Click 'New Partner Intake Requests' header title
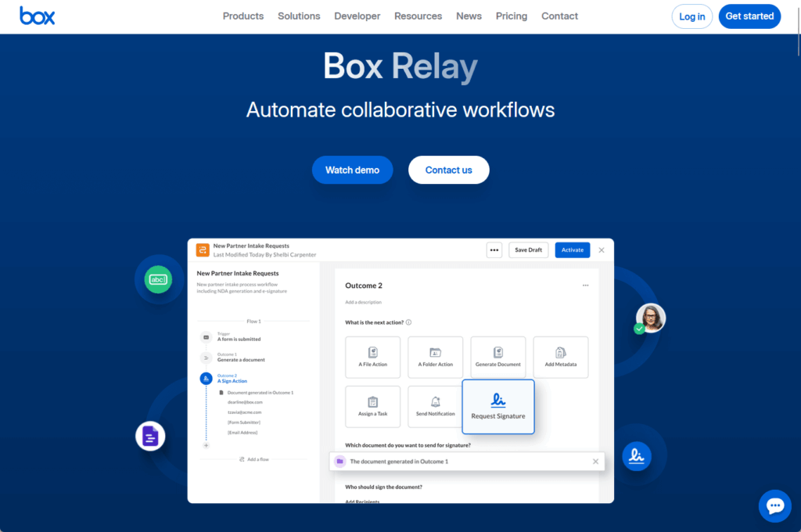The height and width of the screenshot is (532, 801). pos(251,246)
